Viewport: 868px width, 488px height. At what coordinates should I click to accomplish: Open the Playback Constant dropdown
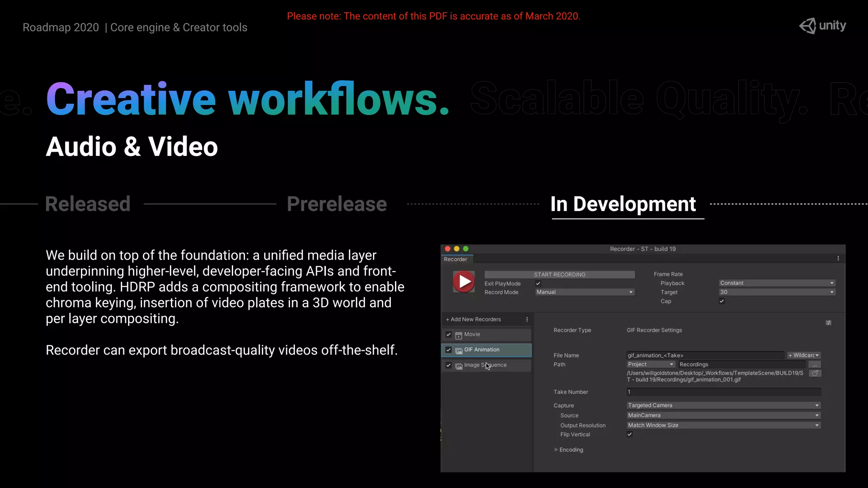[777, 283]
